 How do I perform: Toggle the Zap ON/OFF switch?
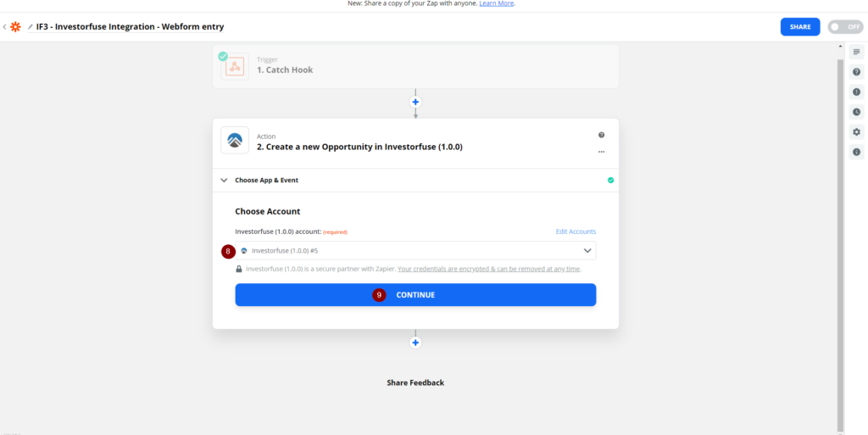tap(845, 26)
